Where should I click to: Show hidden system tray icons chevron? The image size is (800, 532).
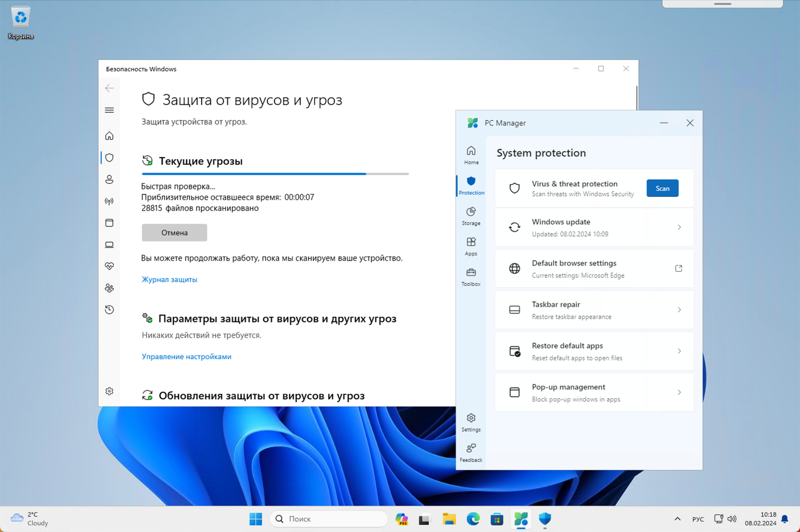677,519
